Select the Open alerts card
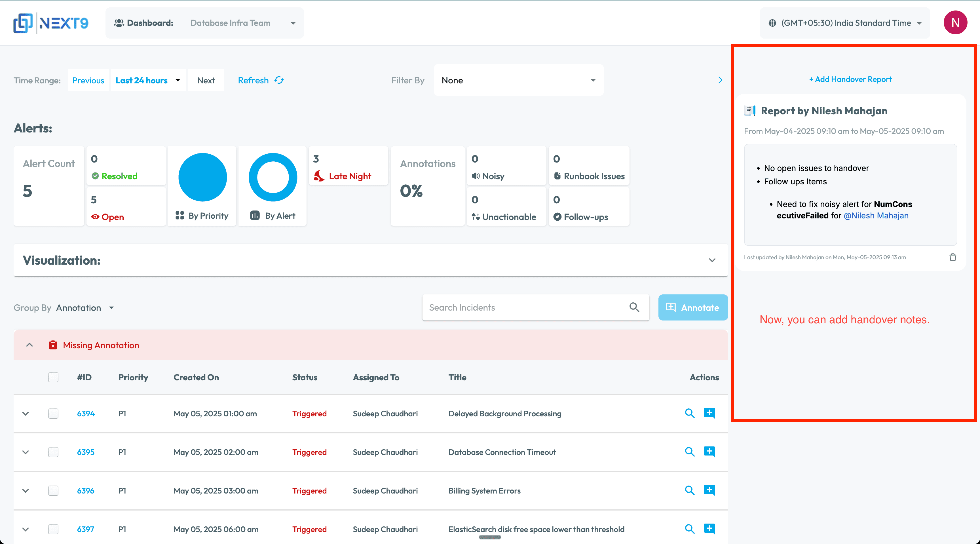This screenshot has width=980, height=544. coord(126,208)
